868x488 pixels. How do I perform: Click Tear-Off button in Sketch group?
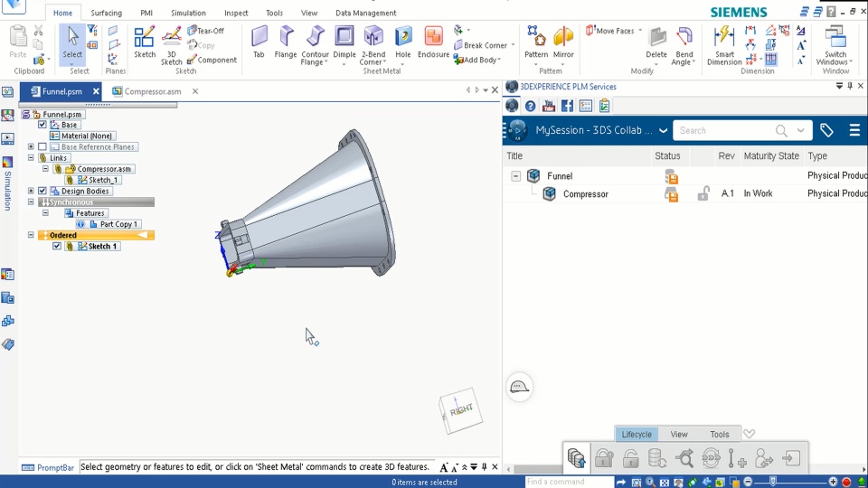coord(205,31)
